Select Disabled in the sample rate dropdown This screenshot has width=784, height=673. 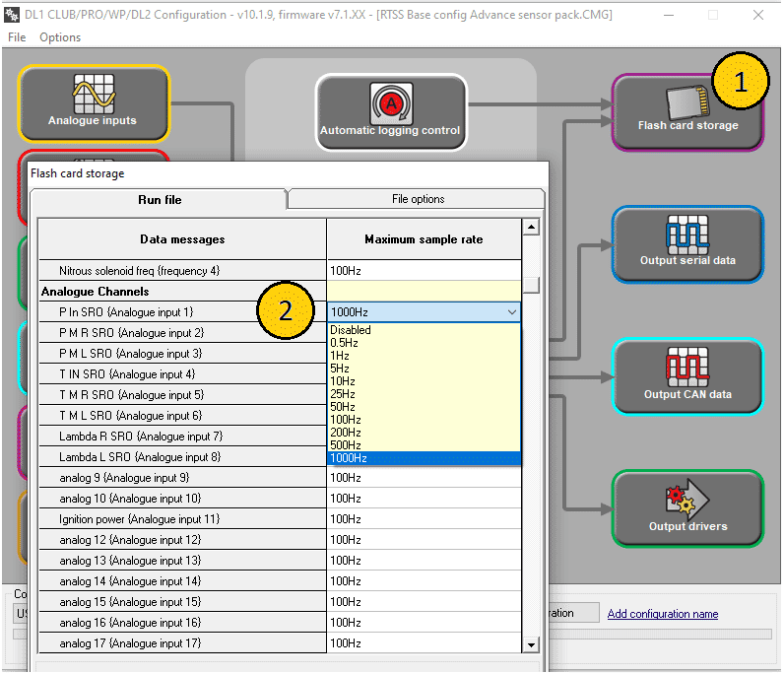[351, 330]
